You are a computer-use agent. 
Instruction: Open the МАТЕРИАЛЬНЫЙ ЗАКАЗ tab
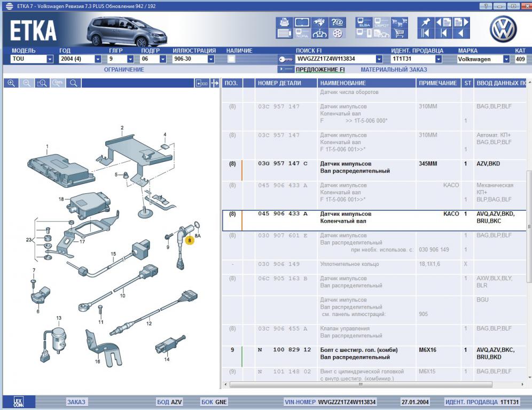click(x=394, y=69)
